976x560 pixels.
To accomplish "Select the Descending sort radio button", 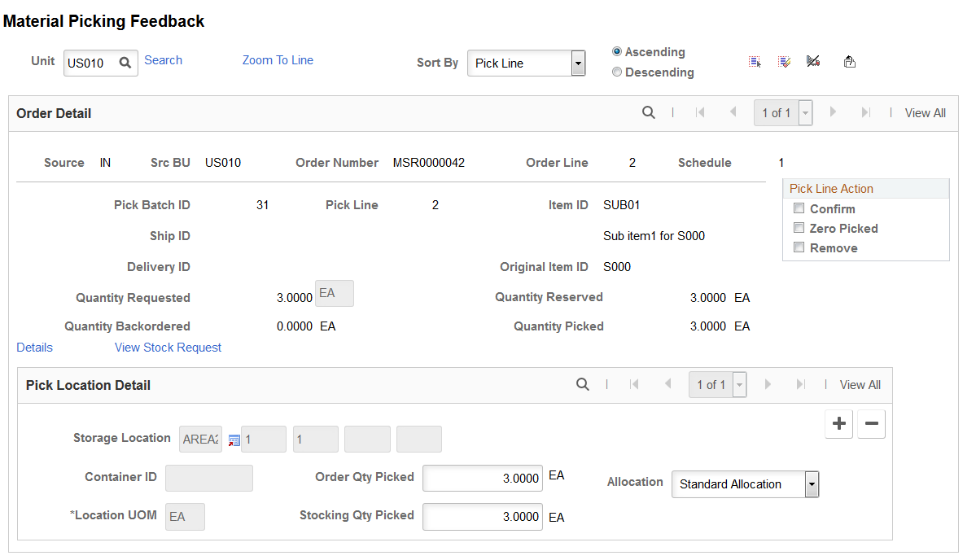I will tap(617, 72).
